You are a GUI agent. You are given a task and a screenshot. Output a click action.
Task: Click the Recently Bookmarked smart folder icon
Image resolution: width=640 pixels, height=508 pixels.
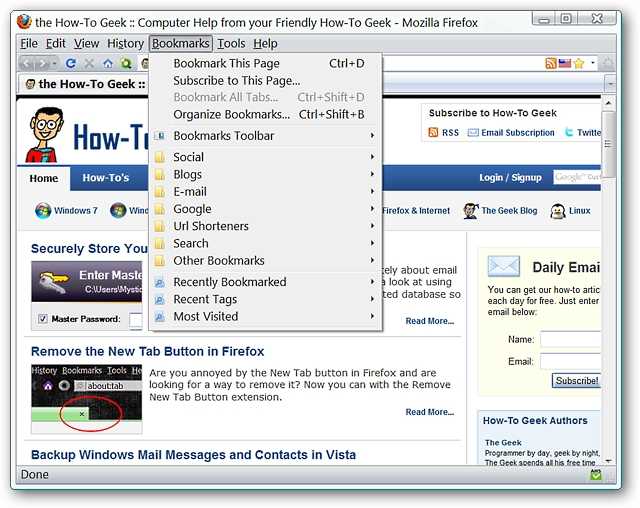[x=160, y=282]
